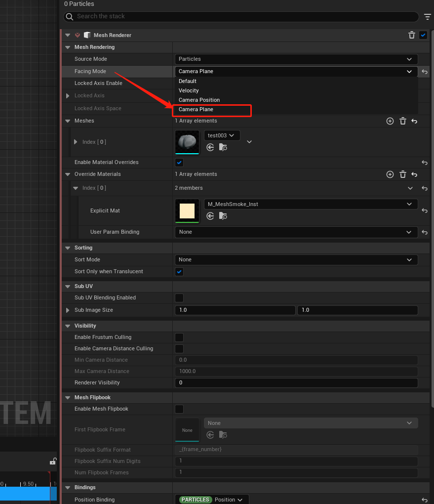
Task: Toggle the timeline lock icon
Action: click(x=52, y=462)
